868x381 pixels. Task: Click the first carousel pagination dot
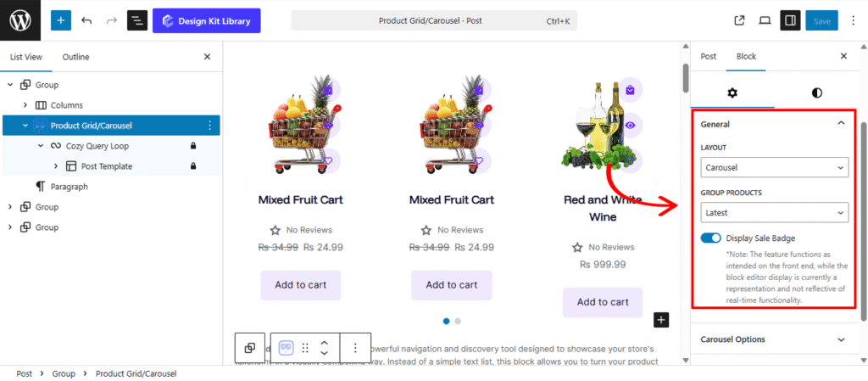point(447,321)
